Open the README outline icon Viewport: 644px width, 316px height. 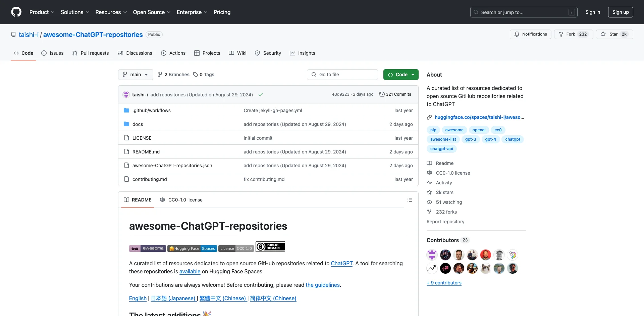coord(410,200)
